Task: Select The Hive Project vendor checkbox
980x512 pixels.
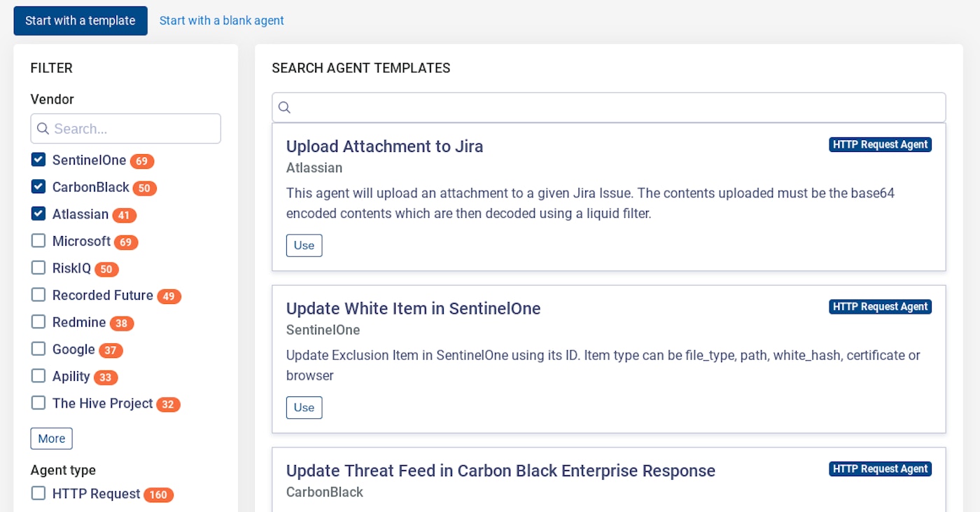Action: [38, 403]
